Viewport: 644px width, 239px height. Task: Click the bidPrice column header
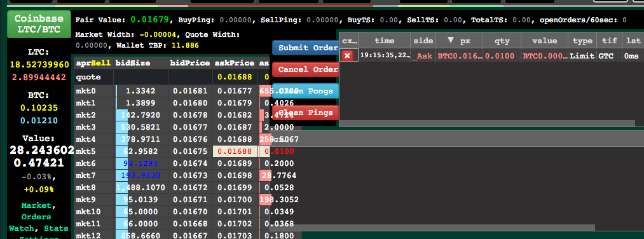pos(190,63)
